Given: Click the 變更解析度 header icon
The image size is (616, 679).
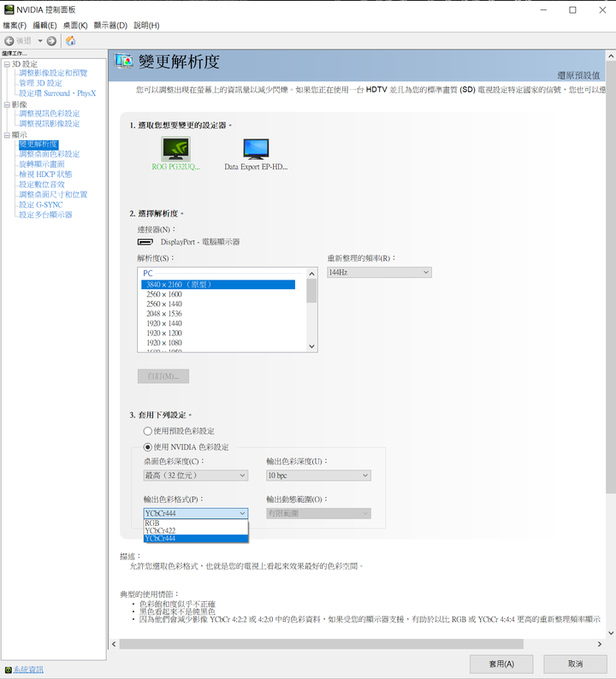Looking at the screenshot, I should (x=124, y=62).
